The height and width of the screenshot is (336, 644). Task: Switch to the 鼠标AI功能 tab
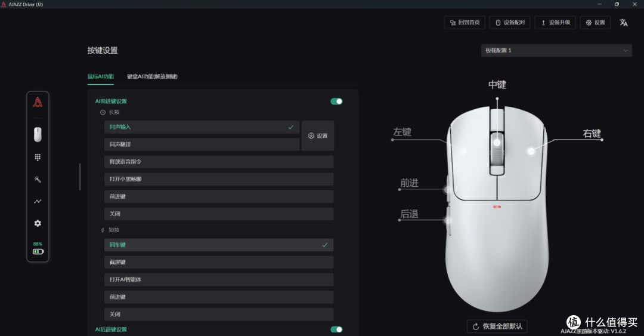(101, 76)
